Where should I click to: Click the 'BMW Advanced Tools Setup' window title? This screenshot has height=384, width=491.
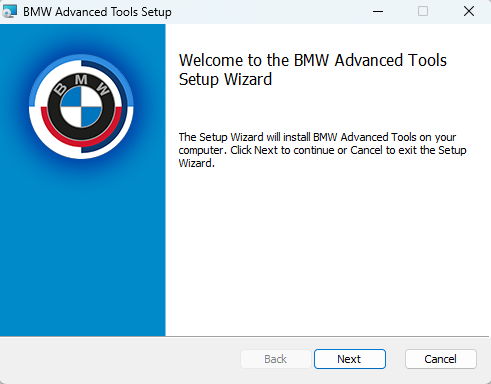click(x=97, y=12)
